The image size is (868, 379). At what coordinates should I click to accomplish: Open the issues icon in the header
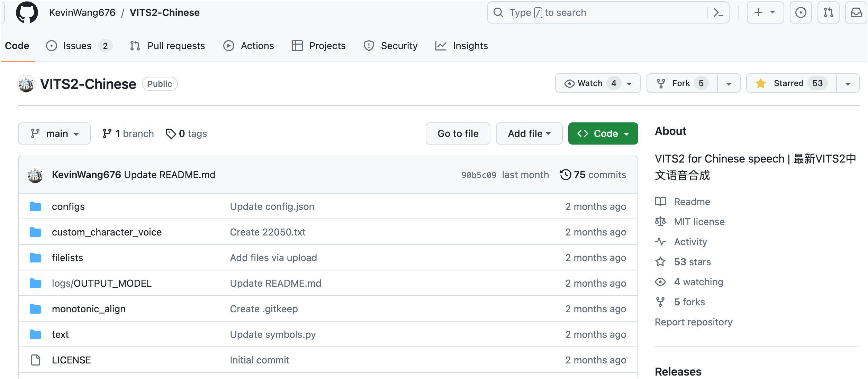(801, 13)
